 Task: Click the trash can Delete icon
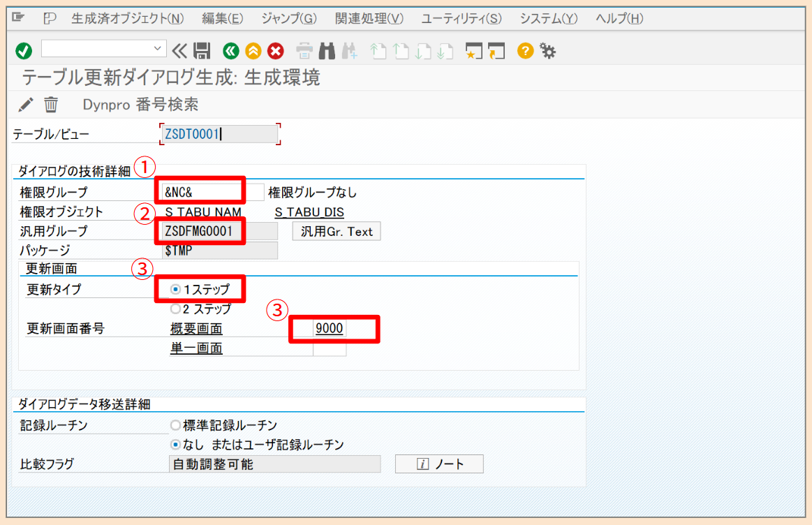(51, 105)
